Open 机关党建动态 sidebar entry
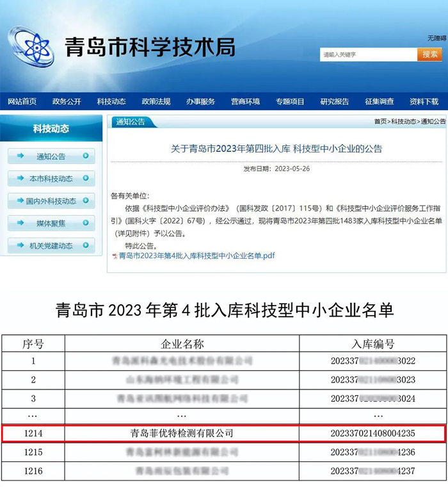The height and width of the screenshot is (501, 448). (51, 246)
